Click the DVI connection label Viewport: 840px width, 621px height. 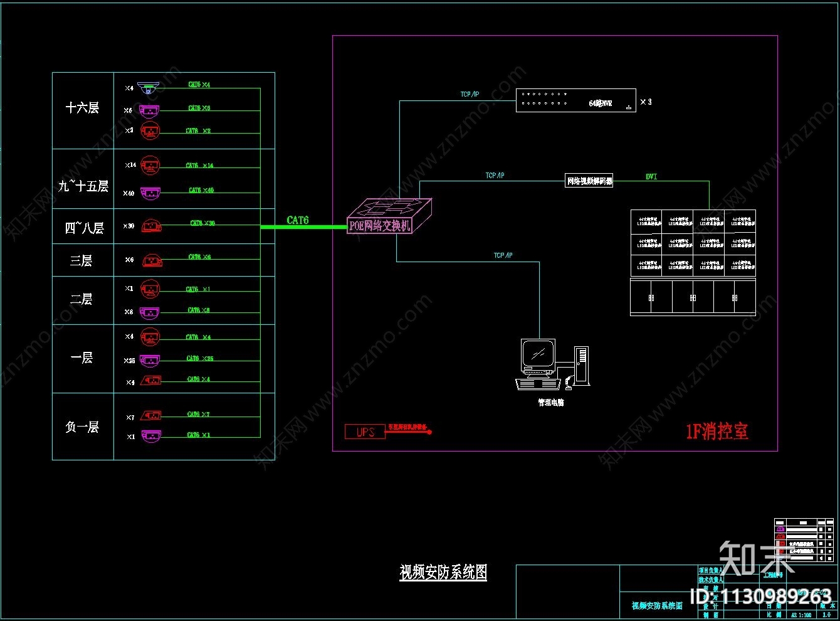[x=651, y=177]
